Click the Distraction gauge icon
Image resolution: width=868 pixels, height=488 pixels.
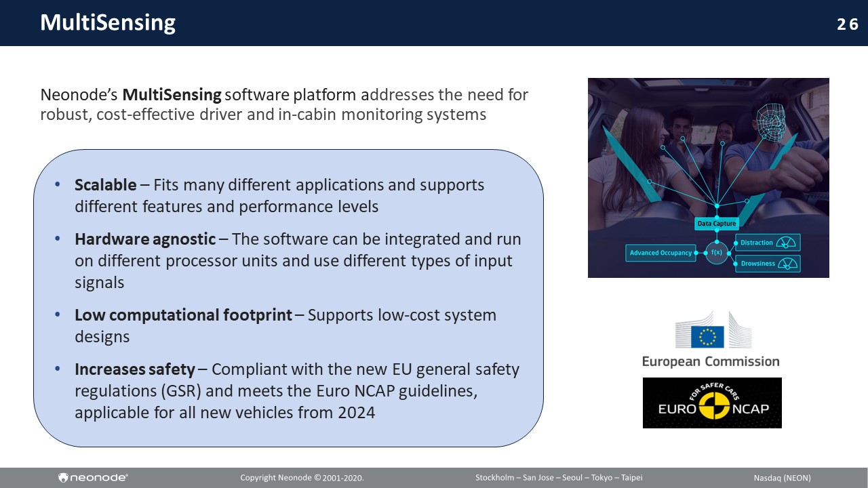[x=787, y=243]
